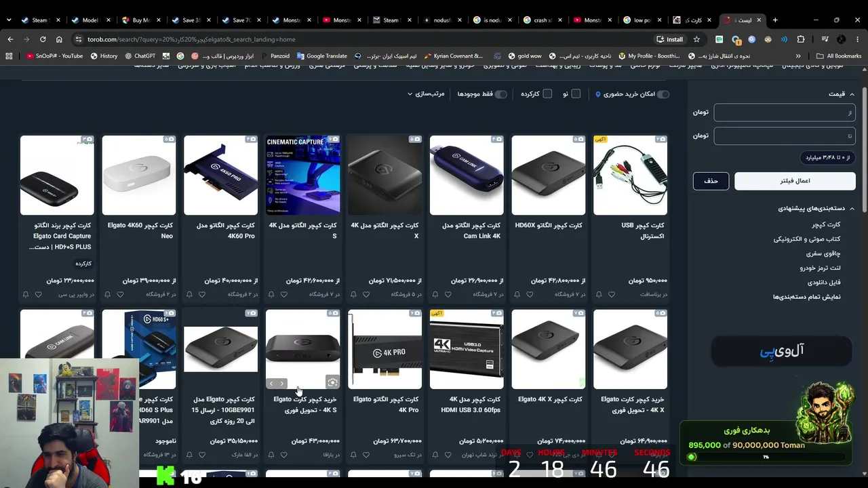Image resolution: width=868 pixels, height=488 pixels.
Task: Open the Chrome apps grid icon
Action: (9, 56)
